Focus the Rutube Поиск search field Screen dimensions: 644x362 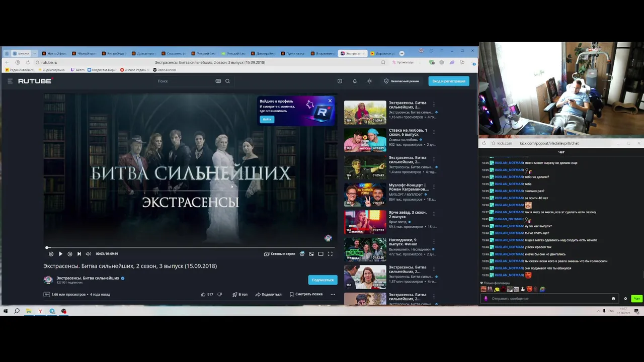pyautogui.click(x=185, y=81)
